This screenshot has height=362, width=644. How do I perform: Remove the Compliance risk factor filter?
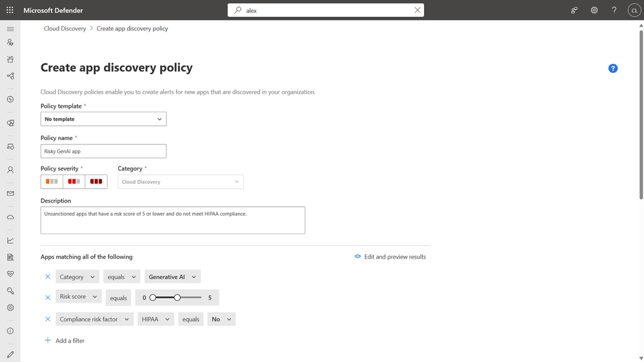(48, 319)
